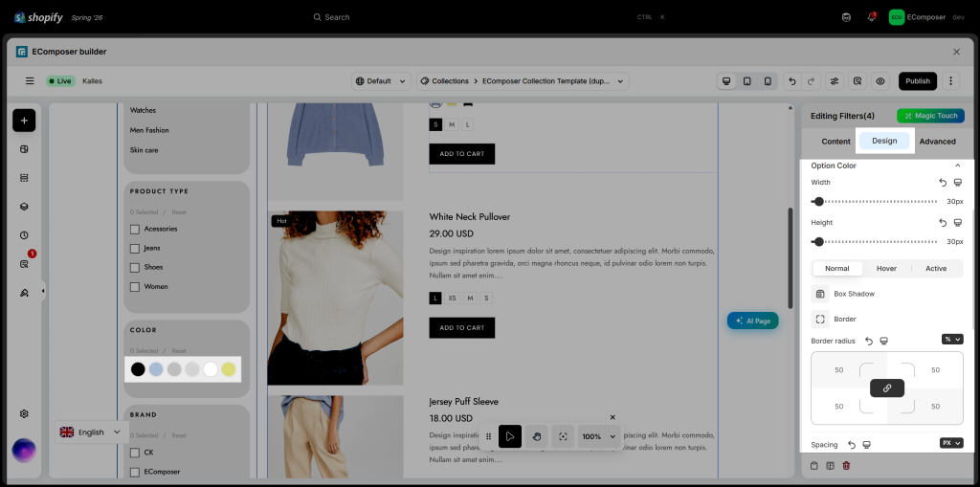
Task: Click Reset link under Product Type
Action: (x=179, y=212)
